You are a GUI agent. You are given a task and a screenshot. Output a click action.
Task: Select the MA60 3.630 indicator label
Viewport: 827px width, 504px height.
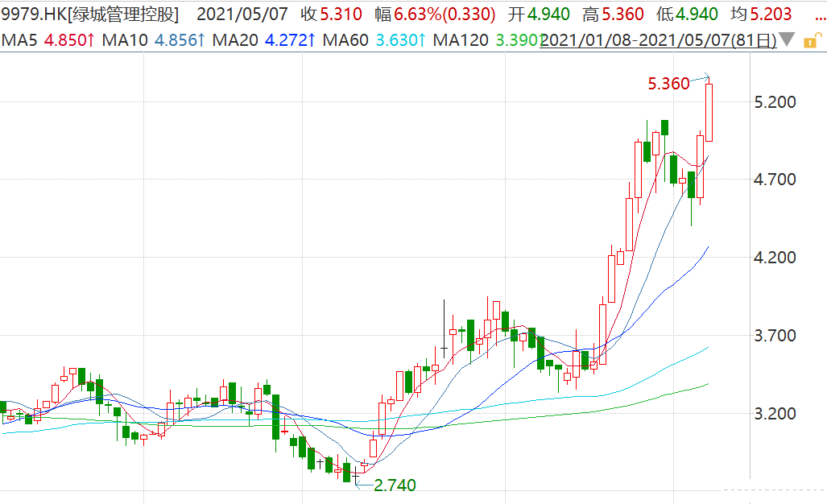[374, 40]
